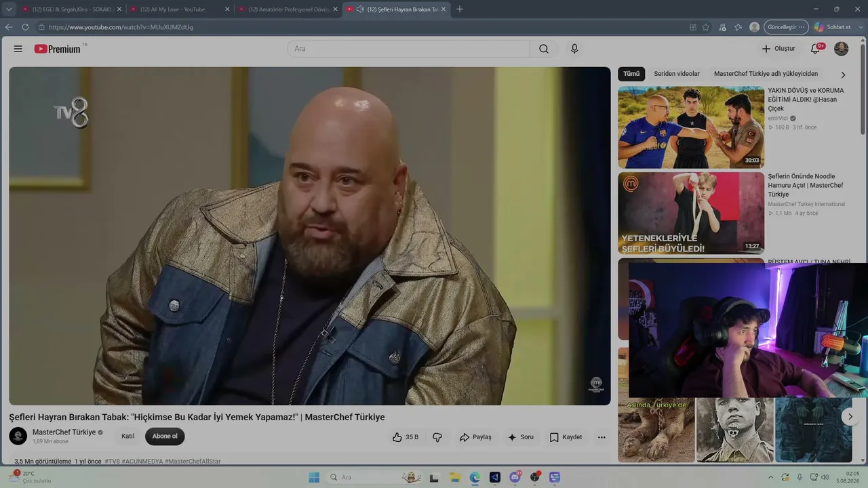Open the #ACUNMEDYA hashtag link
The width and height of the screenshot is (868, 488).
click(x=142, y=462)
